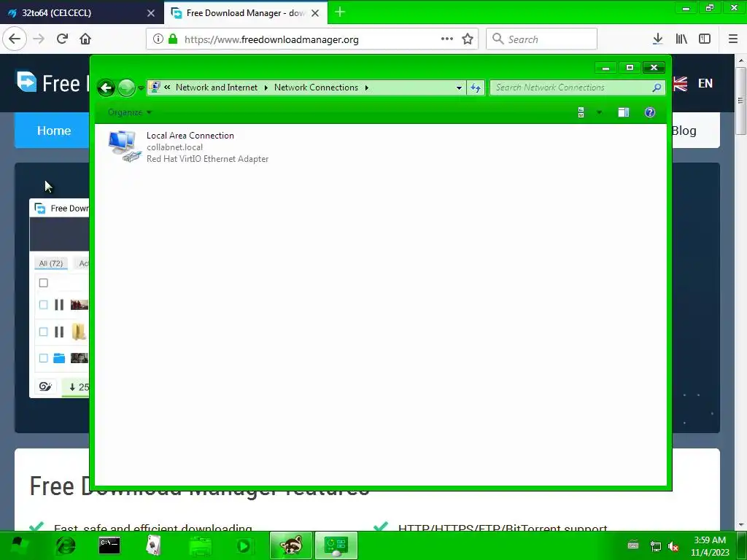747x560 pixels.
Task: Open more view options dropdown arrow
Action: (x=600, y=112)
